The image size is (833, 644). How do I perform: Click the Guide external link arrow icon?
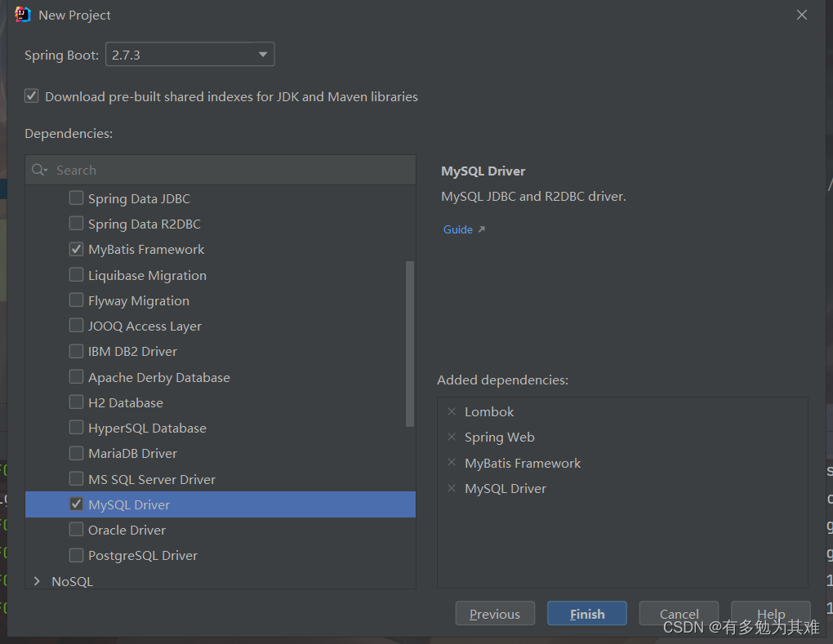(481, 229)
